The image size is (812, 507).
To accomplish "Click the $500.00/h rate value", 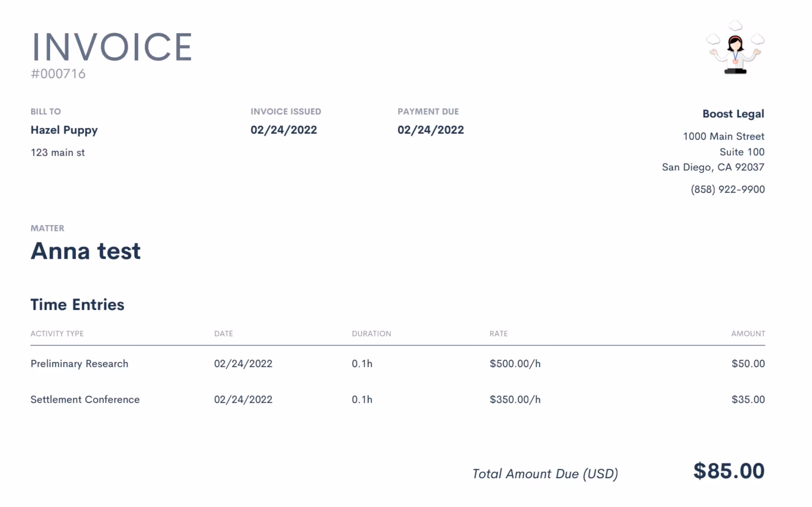I will (515, 364).
